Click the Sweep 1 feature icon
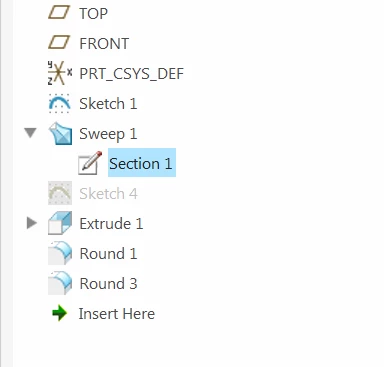This screenshot has width=384, height=367. click(x=60, y=133)
